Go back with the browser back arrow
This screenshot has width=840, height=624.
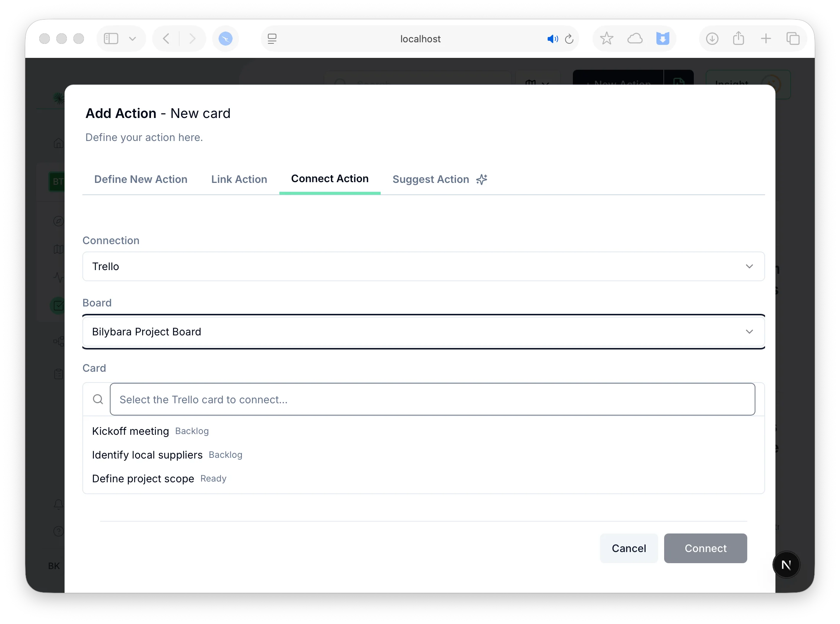pos(166,39)
